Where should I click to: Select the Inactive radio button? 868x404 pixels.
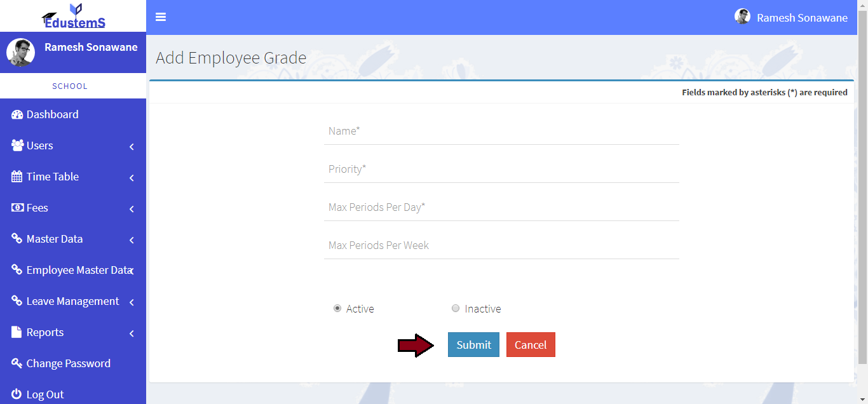click(456, 309)
